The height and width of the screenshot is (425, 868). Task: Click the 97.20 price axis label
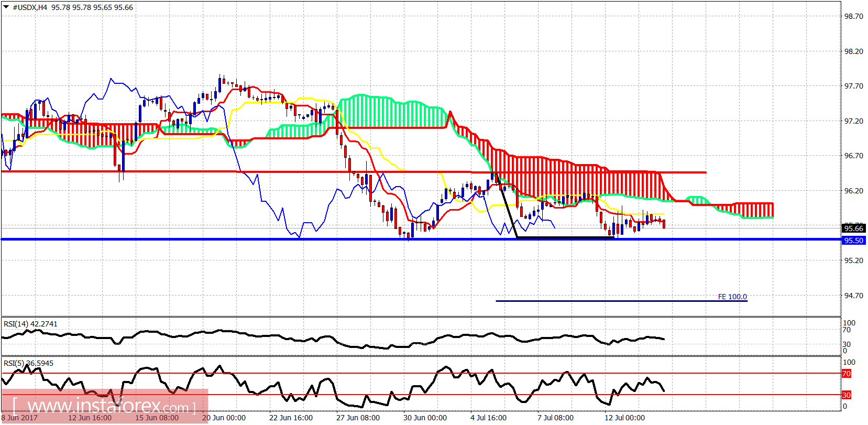click(x=853, y=121)
